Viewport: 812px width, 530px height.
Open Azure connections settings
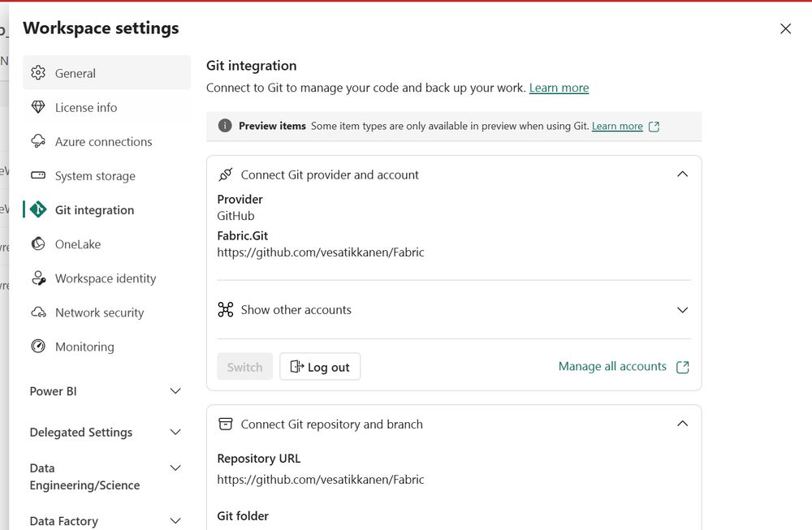(106, 141)
